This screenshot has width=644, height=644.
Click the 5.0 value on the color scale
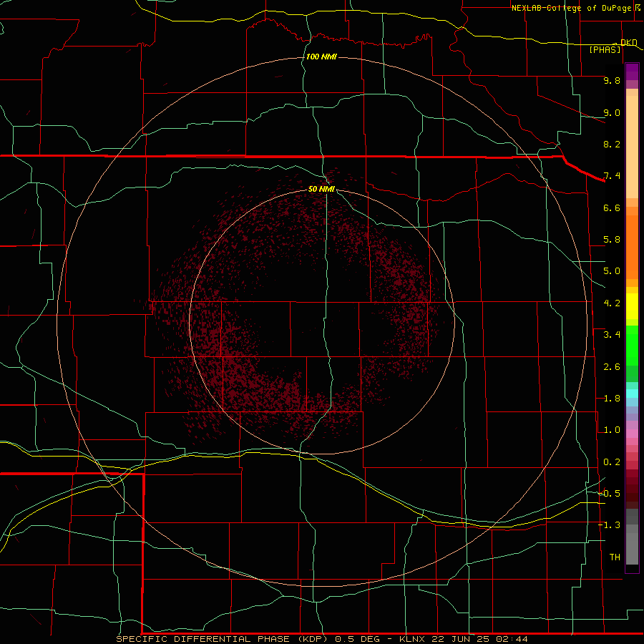click(x=612, y=271)
